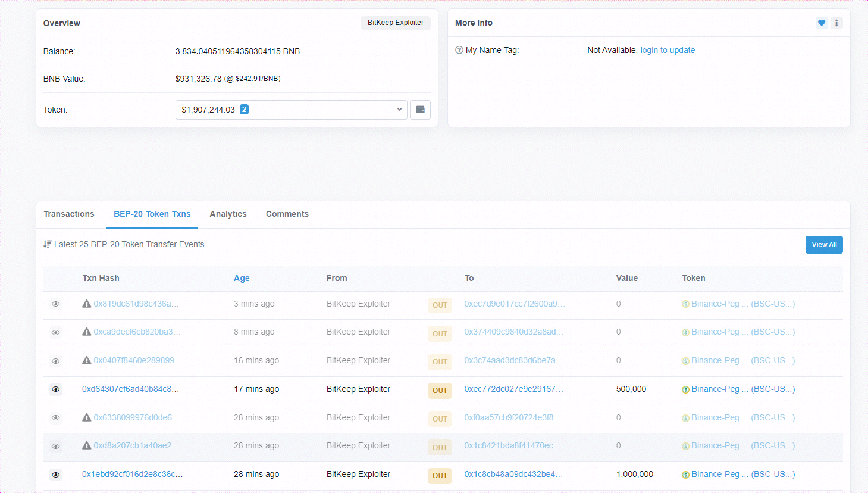The width and height of the screenshot is (868, 493).
Task: Open the three-dot options menu in More Info
Action: coord(836,23)
